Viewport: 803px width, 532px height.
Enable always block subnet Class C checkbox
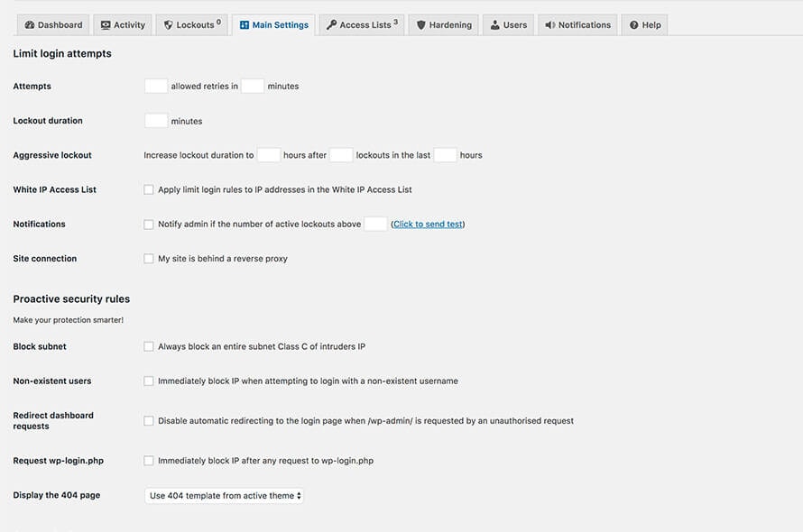149,346
